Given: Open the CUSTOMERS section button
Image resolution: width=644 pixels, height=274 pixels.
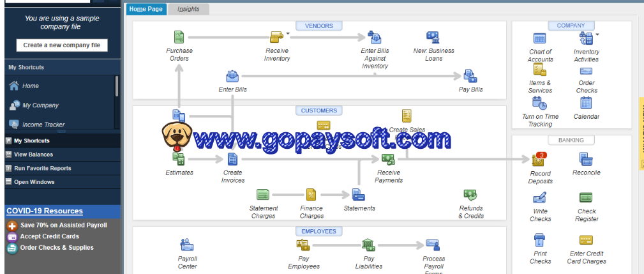Looking at the screenshot, I should pyautogui.click(x=318, y=110).
